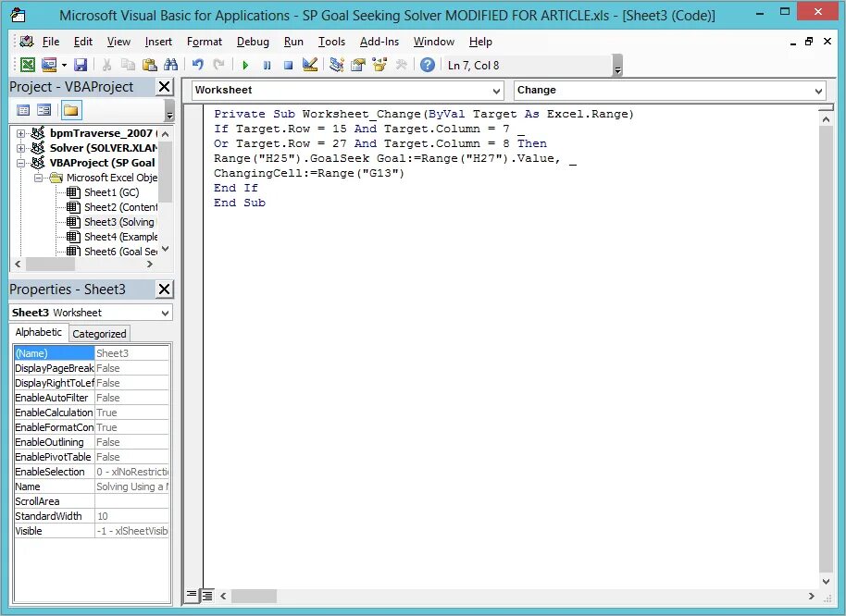Switch to Full Module View at the code window bottom

206,595
